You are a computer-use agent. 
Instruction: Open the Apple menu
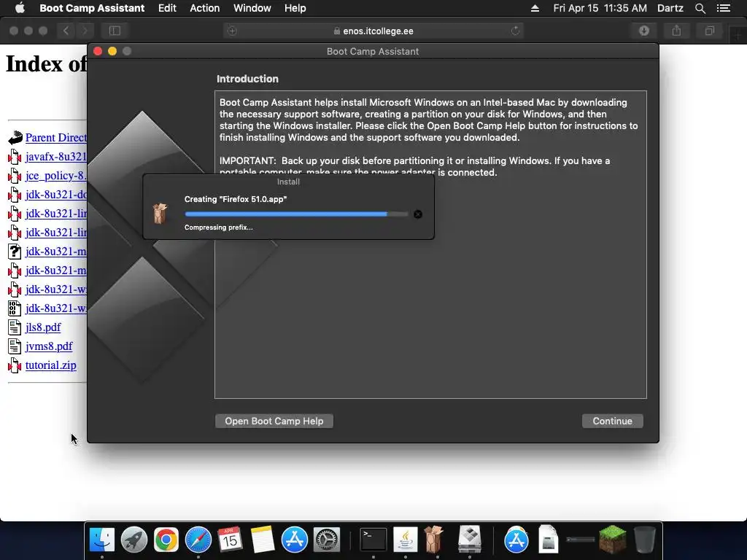20,8
